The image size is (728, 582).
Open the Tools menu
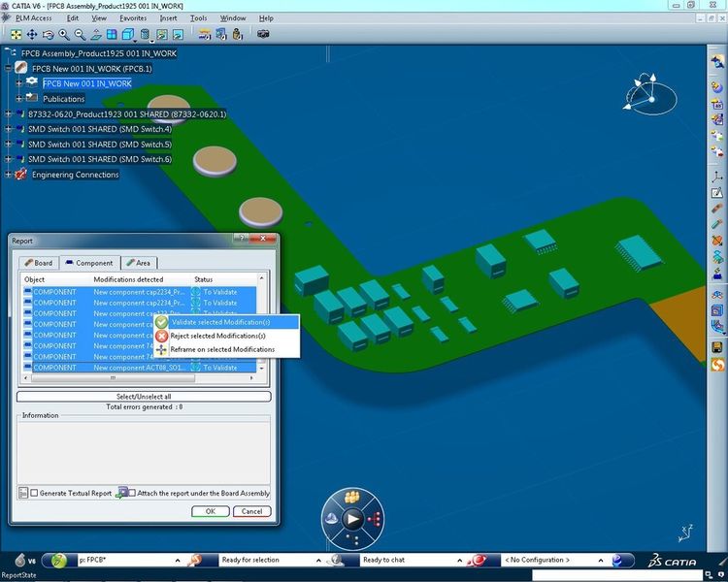coord(198,18)
